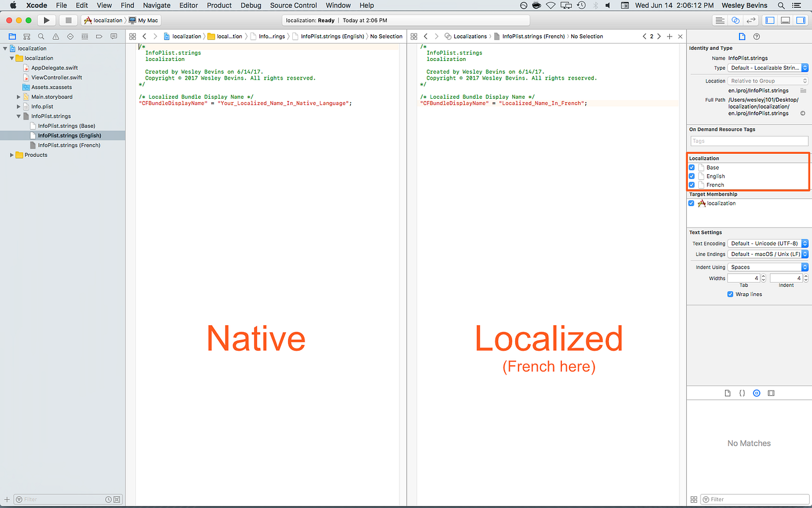Run the localization project
Viewport: 812px width, 508px height.
click(x=46, y=20)
